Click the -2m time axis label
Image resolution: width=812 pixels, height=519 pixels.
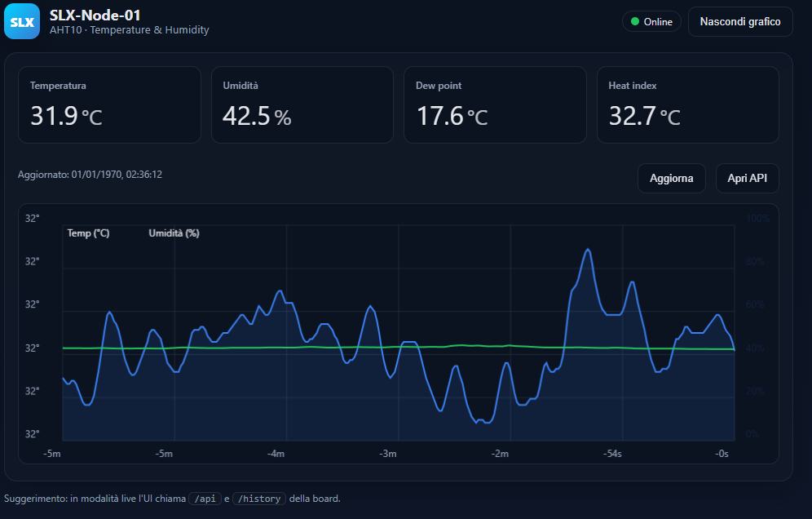[500, 454]
